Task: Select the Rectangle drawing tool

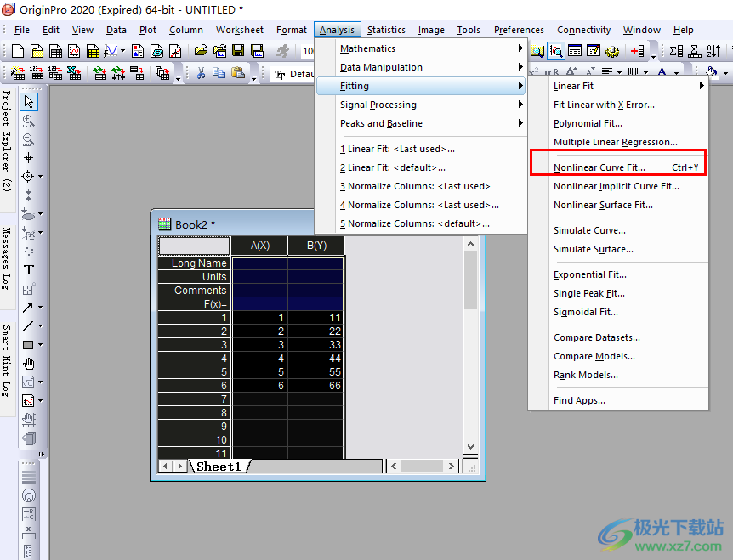Action: (x=28, y=345)
